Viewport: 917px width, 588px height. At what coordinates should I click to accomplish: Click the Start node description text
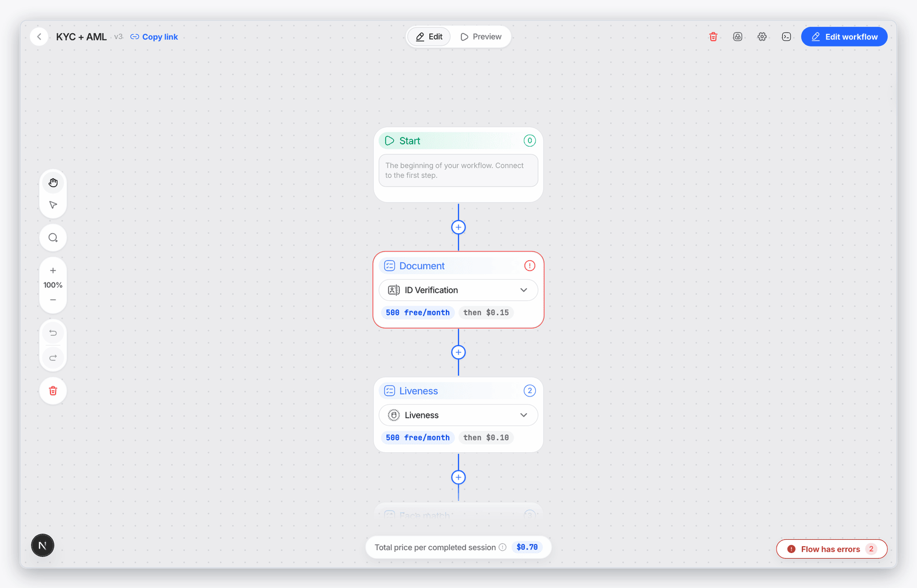point(454,170)
